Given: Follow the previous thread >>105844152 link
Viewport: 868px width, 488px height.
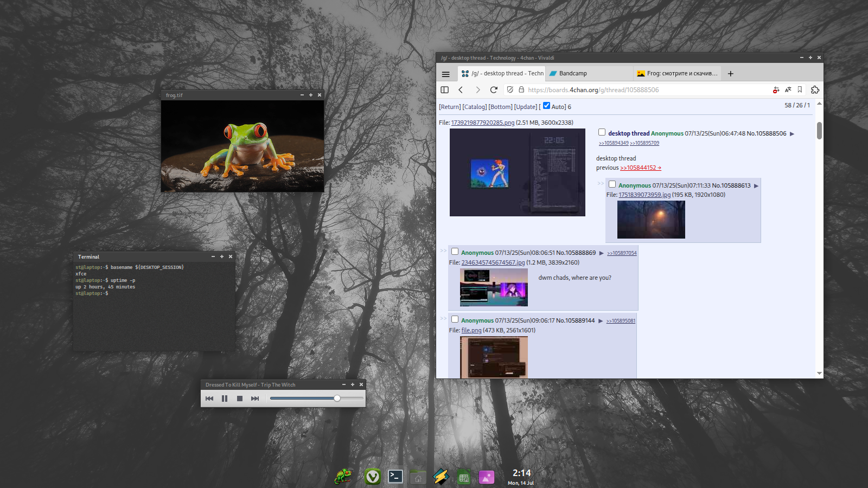Looking at the screenshot, I should (x=641, y=168).
